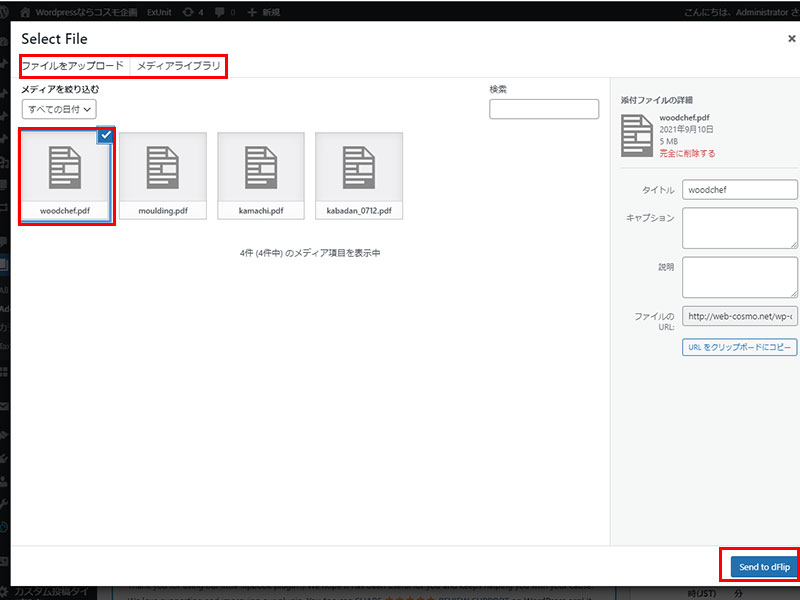The width and height of the screenshot is (800, 600).
Task: Click the 検索 search input field
Action: (544, 109)
